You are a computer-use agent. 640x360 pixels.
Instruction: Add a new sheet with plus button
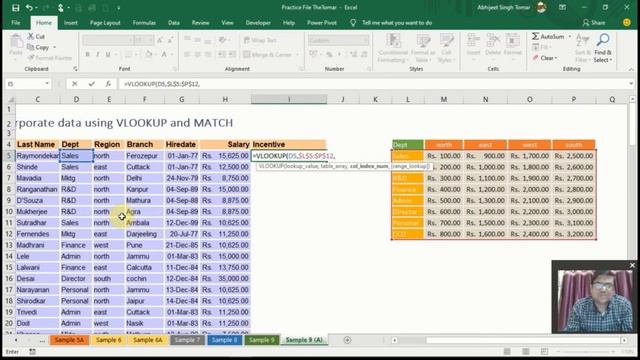347,340
